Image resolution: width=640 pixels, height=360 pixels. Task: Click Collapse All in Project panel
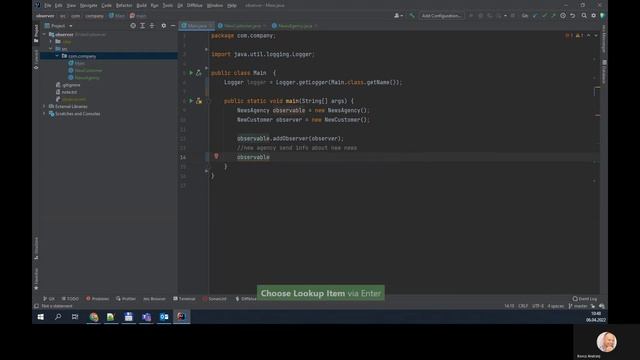click(152, 26)
